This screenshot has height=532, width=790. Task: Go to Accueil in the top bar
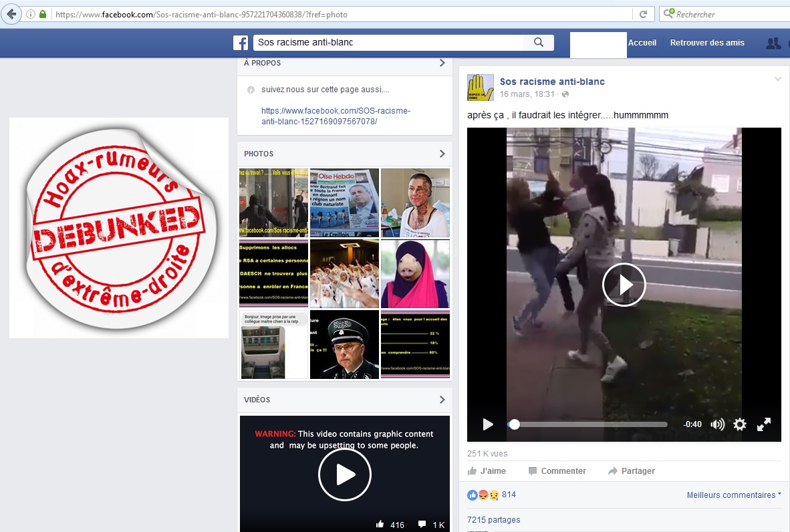pyautogui.click(x=642, y=43)
